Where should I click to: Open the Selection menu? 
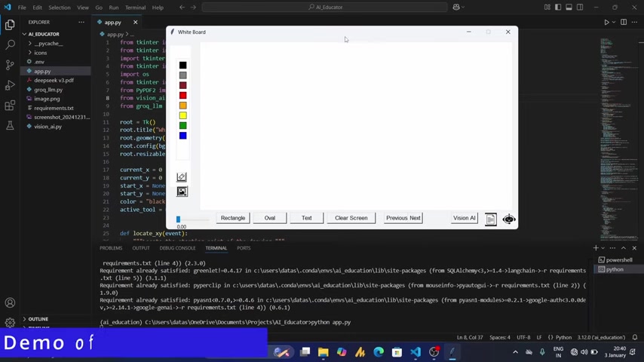[x=59, y=8]
